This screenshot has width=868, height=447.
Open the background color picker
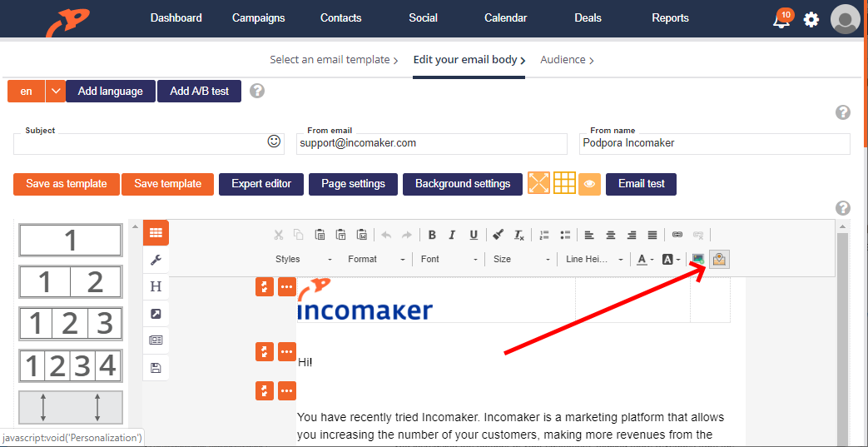[671, 259]
